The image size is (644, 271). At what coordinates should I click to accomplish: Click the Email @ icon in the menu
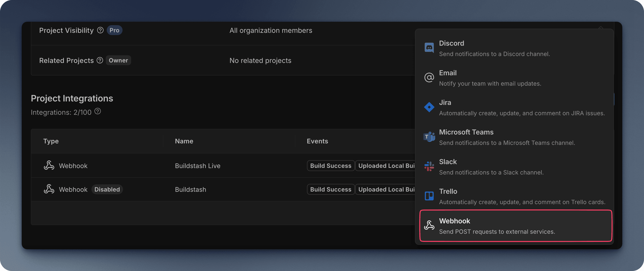pos(429,77)
